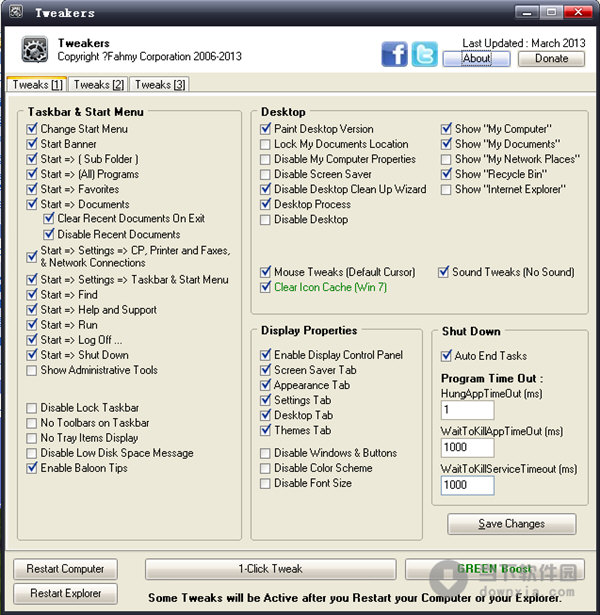Open the Facebook icon link
The image size is (600, 615).
coord(395,54)
